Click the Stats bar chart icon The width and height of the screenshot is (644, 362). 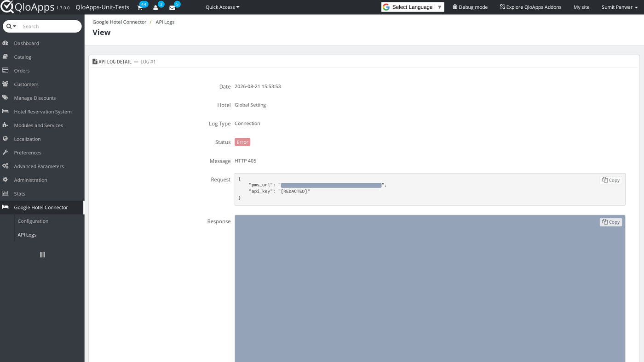(x=6, y=193)
